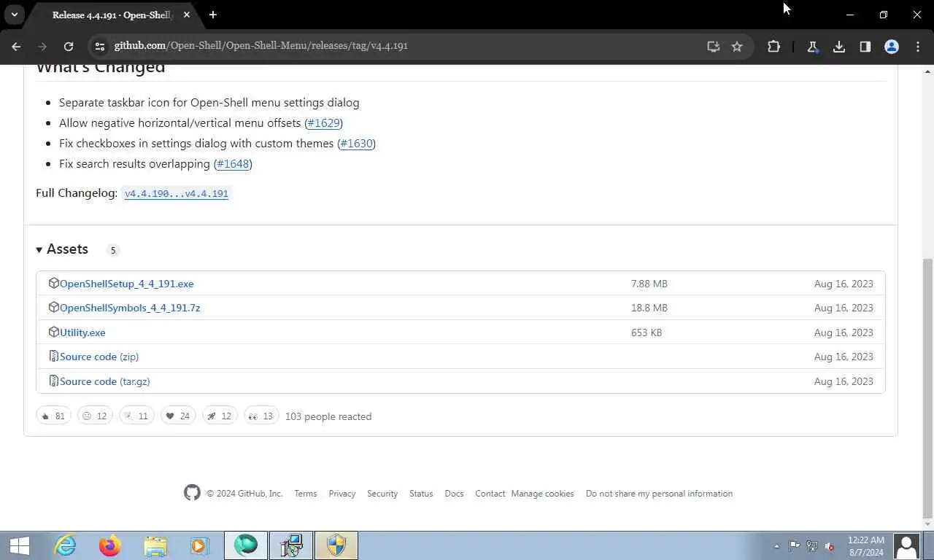Open the v4.4.190...v4.4.191 changelog link
The width and height of the screenshot is (934, 560).
coord(177,193)
